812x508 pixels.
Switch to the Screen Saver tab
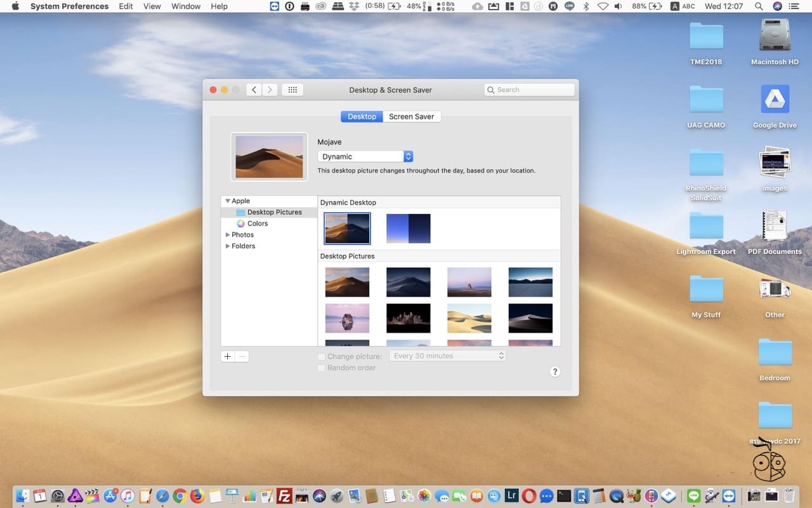click(x=411, y=117)
